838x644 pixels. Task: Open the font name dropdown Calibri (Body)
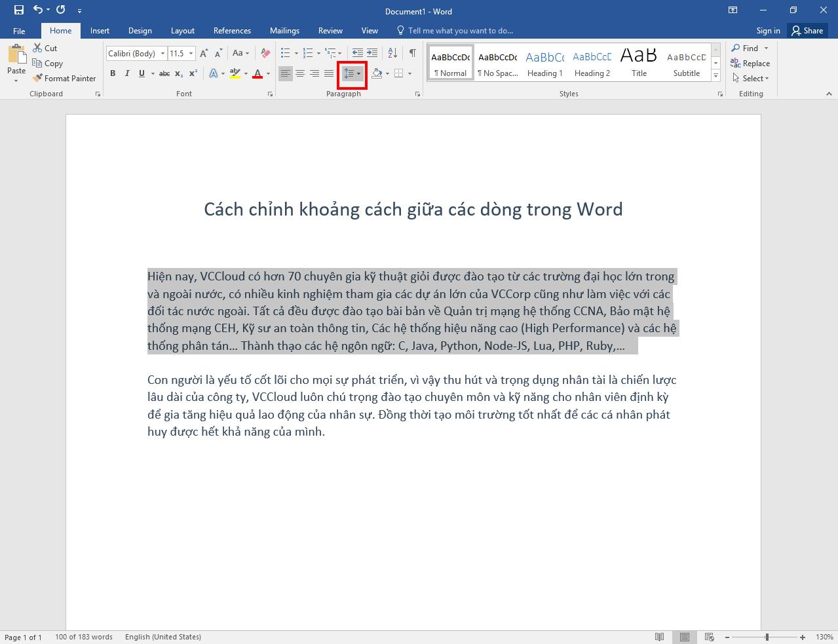pyautogui.click(x=162, y=54)
